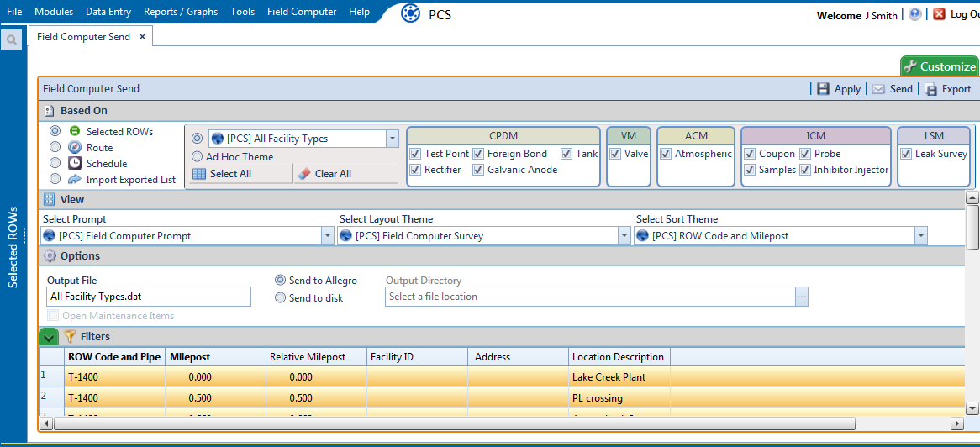Open the help question mark icon
This screenshot has width=980, height=447.
[x=915, y=14]
